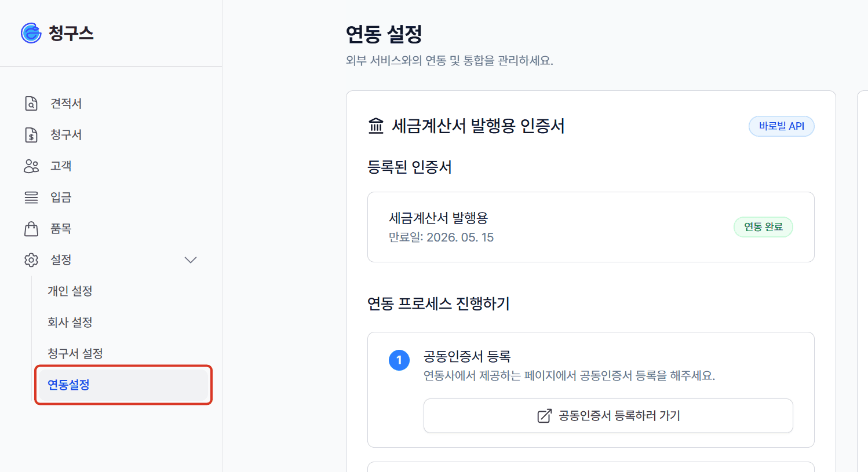
Task: Click the 연동 완료 status badge
Action: point(763,227)
